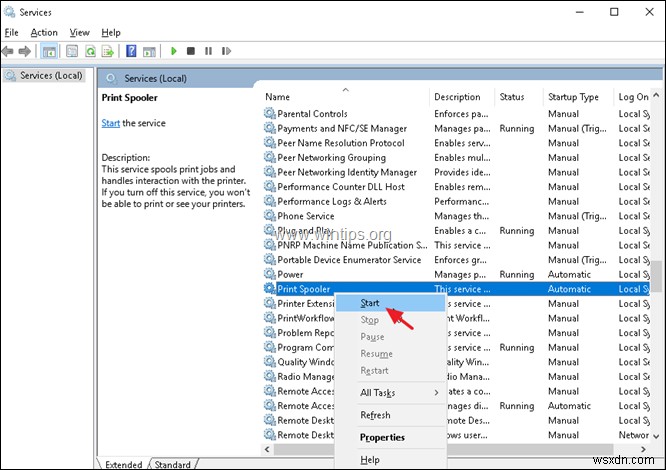Click the Properties sheet toolbar icon
Screen dimensions: 666x470
coord(72,51)
